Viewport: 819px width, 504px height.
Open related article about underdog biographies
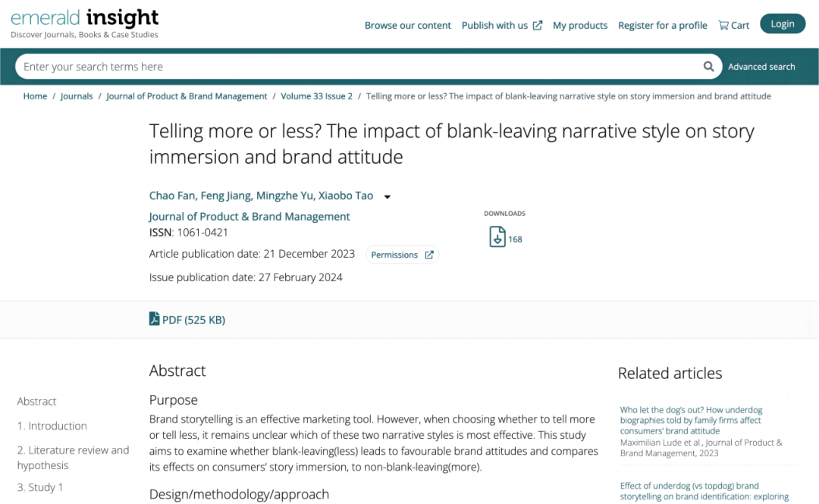(691, 420)
